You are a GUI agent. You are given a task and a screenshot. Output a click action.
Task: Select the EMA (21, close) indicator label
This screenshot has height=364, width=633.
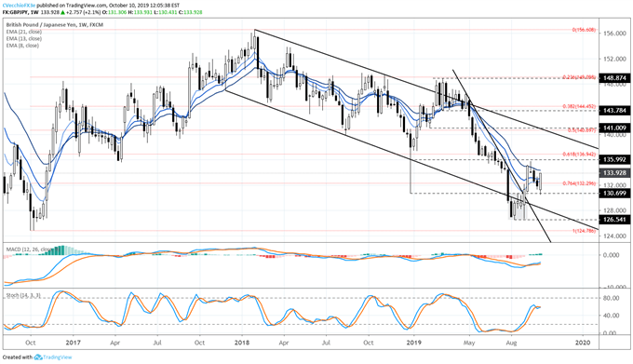point(24,32)
